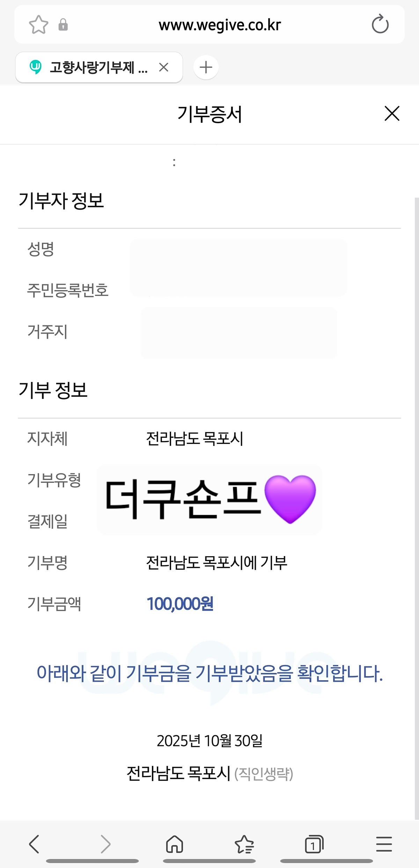The height and width of the screenshot is (868, 419).
Task: Tap the wegive favicon on the tab
Action: point(36,67)
